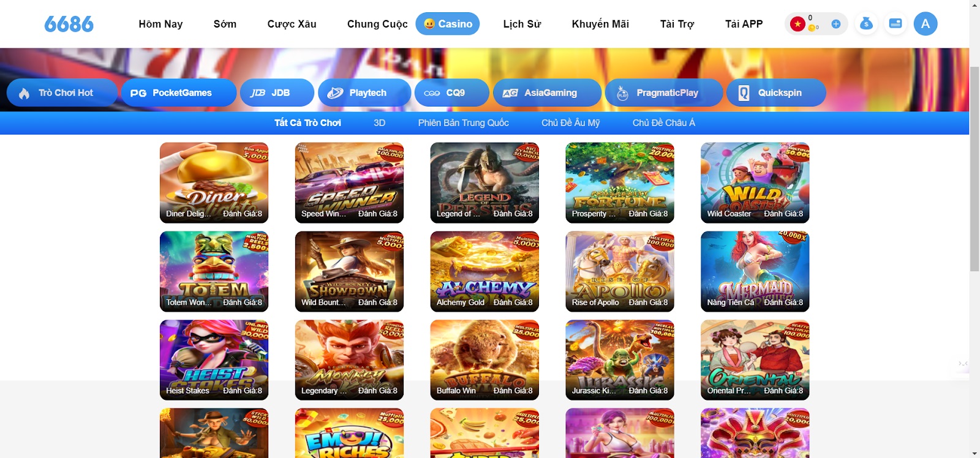Open the money bag wallet icon

[866, 24]
